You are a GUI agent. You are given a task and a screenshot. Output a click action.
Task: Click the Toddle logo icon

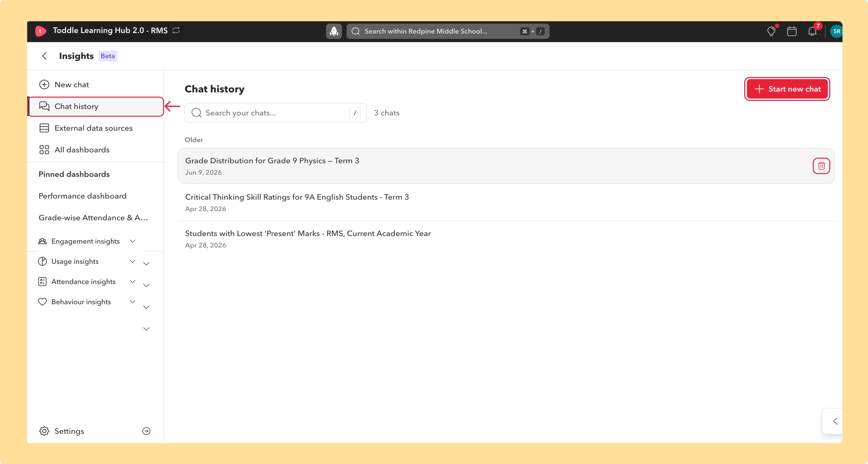40,31
